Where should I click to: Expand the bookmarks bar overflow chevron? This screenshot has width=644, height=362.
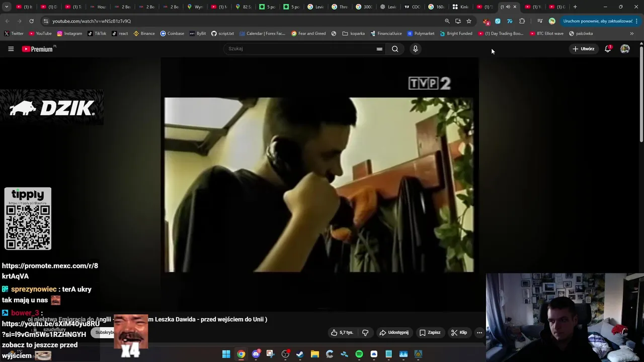[632, 34]
